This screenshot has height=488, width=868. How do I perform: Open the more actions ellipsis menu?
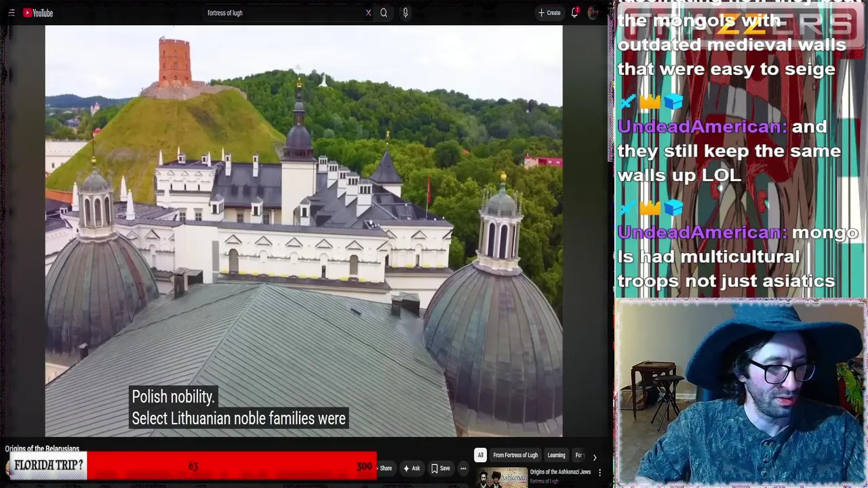coord(463,468)
